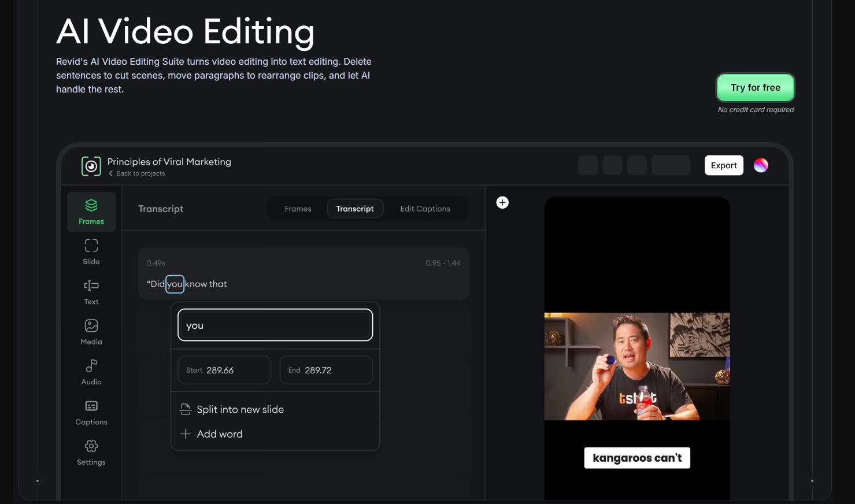The image size is (855, 504).
Task: Click the Export button
Action: [724, 165]
